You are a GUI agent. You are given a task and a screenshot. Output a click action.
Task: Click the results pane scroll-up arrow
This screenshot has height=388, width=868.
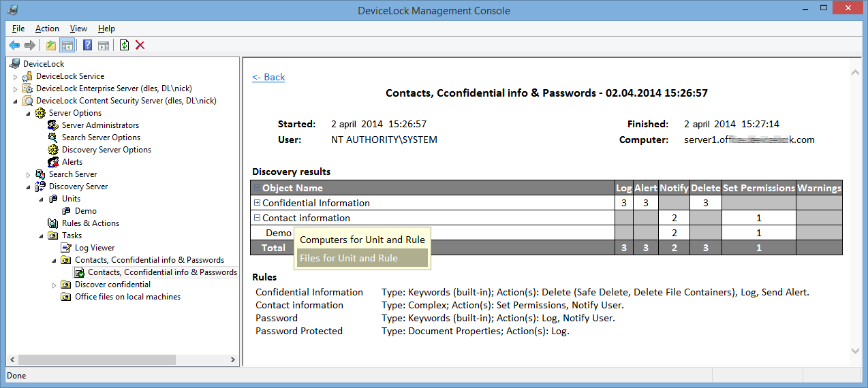(x=856, y=71)
